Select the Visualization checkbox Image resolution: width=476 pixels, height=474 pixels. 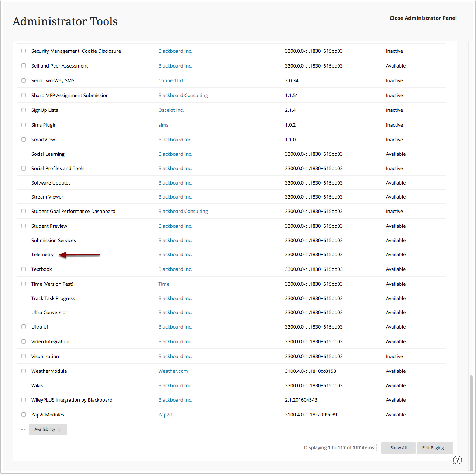[x=24, y=356]
